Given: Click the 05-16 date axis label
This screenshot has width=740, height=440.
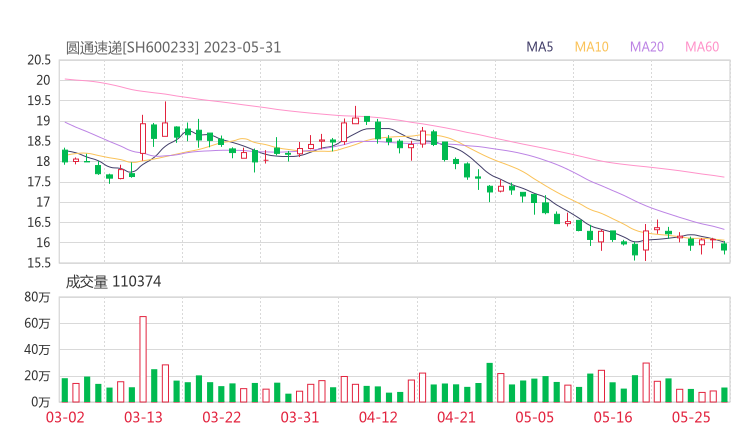Looking at the screenshot, I should tap(613, 417).
